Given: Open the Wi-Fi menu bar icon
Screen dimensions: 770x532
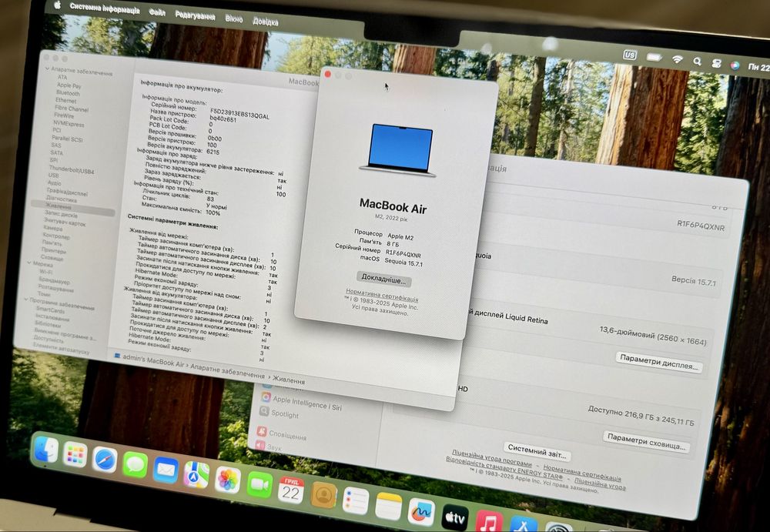Looking at the screenshot, I should click(678, 59).
